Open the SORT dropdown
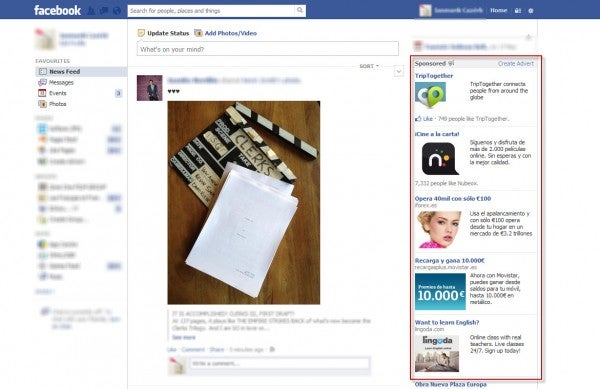Image resolution: width=600 pixels, height=389 pixels. click(x=369, y=66)
